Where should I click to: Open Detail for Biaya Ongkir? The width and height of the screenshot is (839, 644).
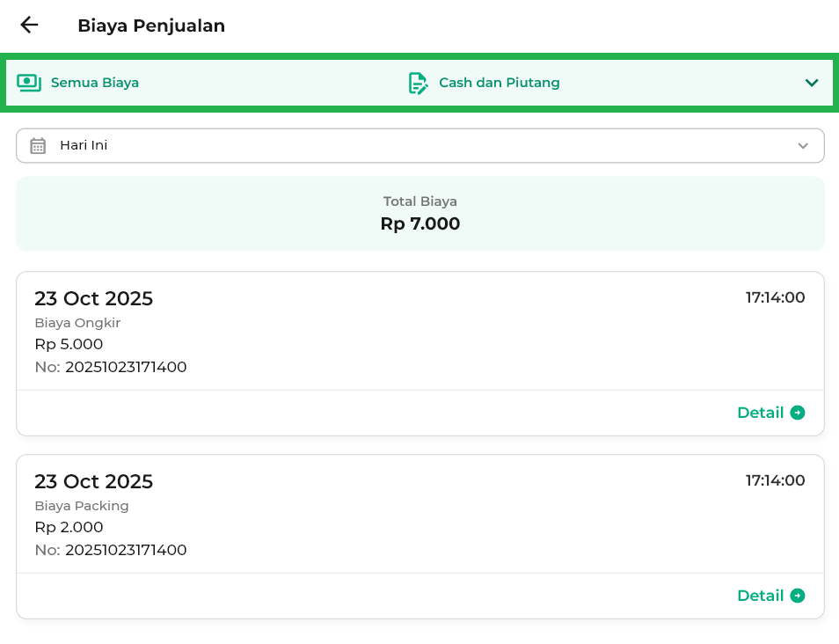click(x=760, y=413)
